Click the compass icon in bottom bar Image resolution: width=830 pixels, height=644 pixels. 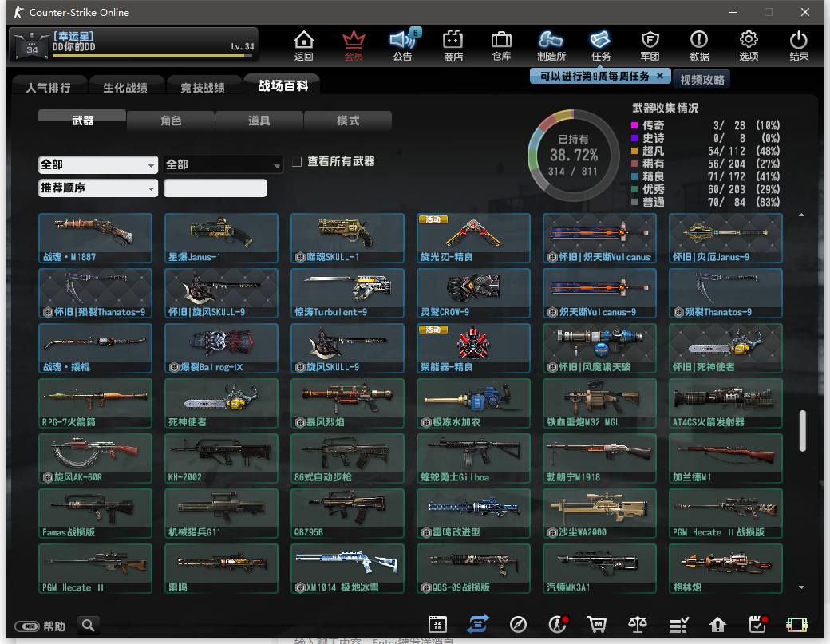click(x=518, y=625)
